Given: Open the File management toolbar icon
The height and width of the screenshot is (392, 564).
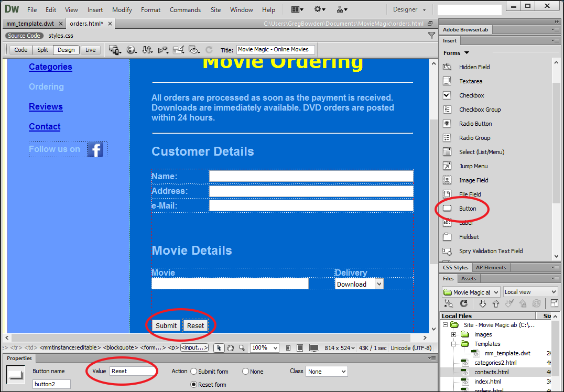Looking at the screenshot, I should click(147, 50).
